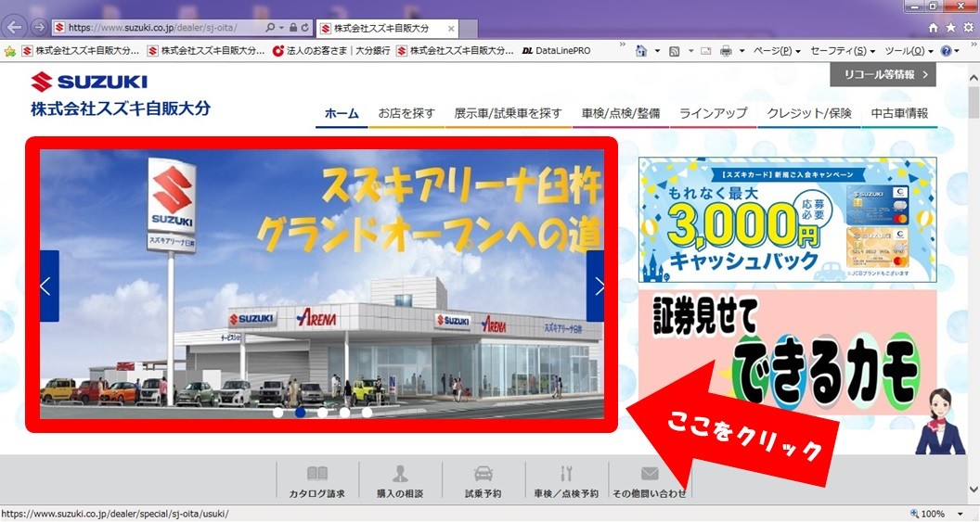Click the print icon in the command bar
Screen dimensions: 980x522
click(x=727, y=51)
